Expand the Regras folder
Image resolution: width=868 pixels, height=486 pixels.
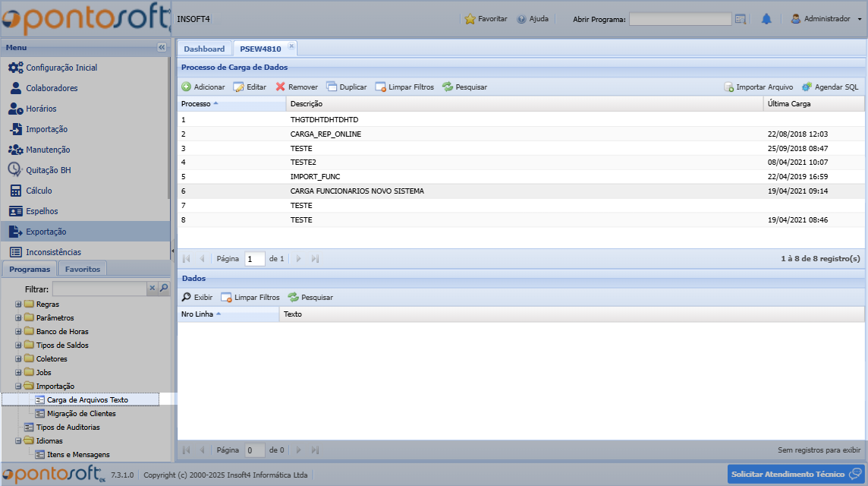pyautogui.click(x=18, y=305)
